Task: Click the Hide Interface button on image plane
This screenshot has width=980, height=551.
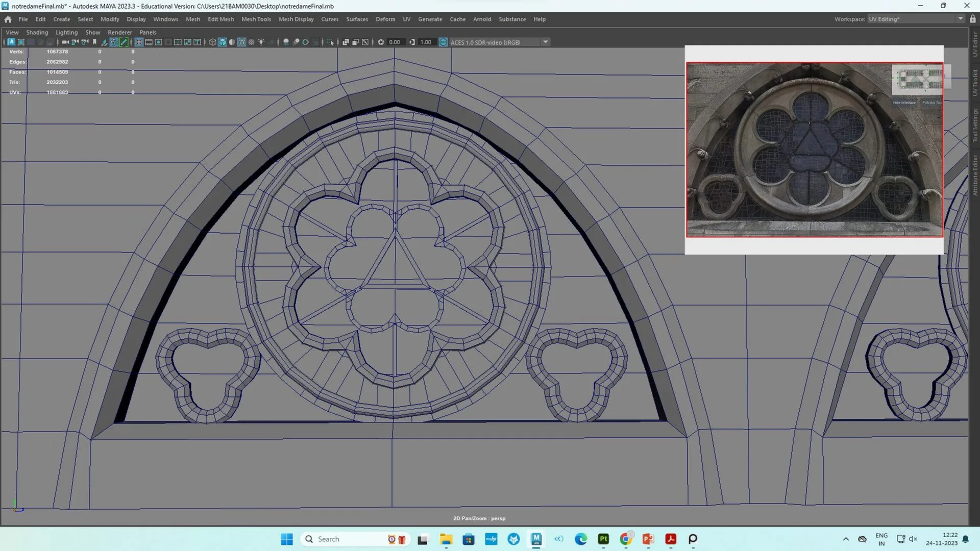Action: (903, 102)
